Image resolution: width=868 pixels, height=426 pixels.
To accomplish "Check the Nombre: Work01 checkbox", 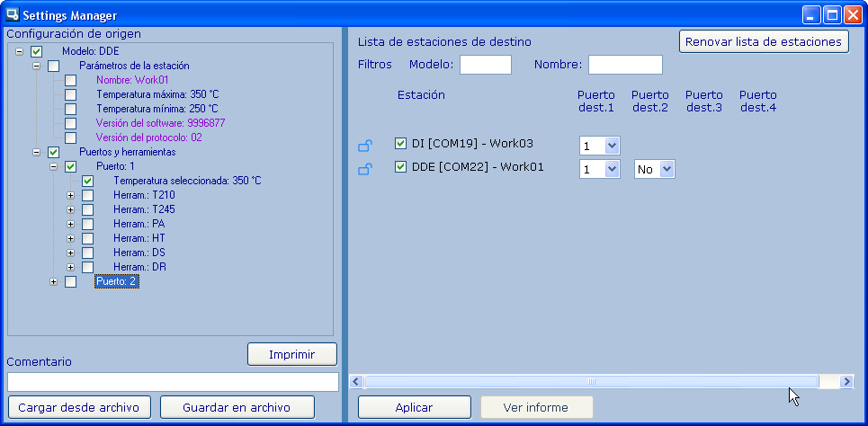I will point(71,80).
